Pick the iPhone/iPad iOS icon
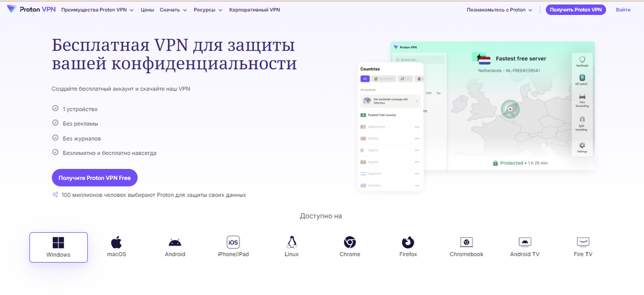The image size is (644, 295). tap(233, 242)
